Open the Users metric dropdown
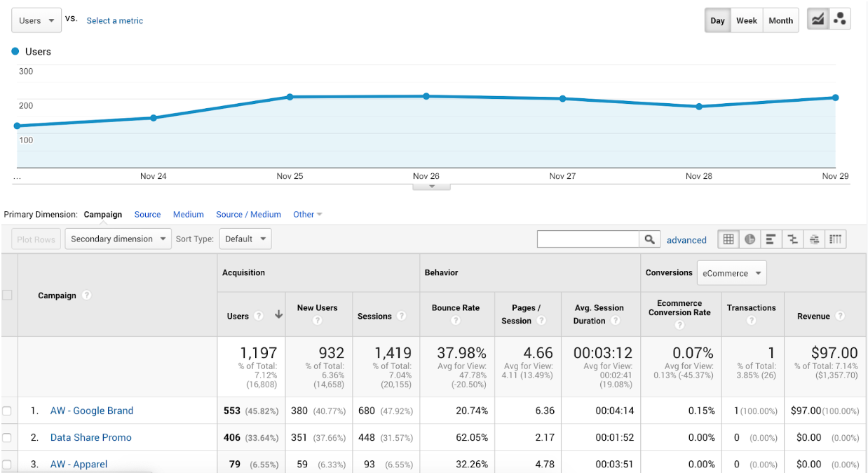 [x=36, y=20]
